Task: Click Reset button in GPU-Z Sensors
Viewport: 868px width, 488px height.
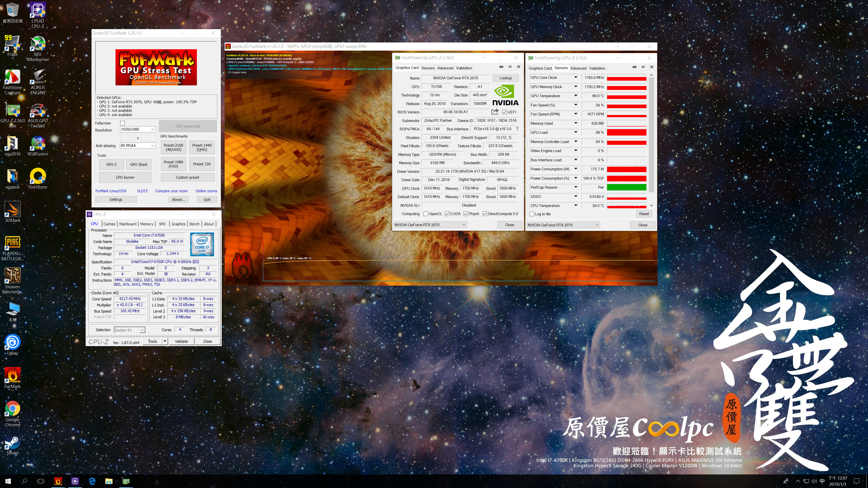Action: click(644, 213)
